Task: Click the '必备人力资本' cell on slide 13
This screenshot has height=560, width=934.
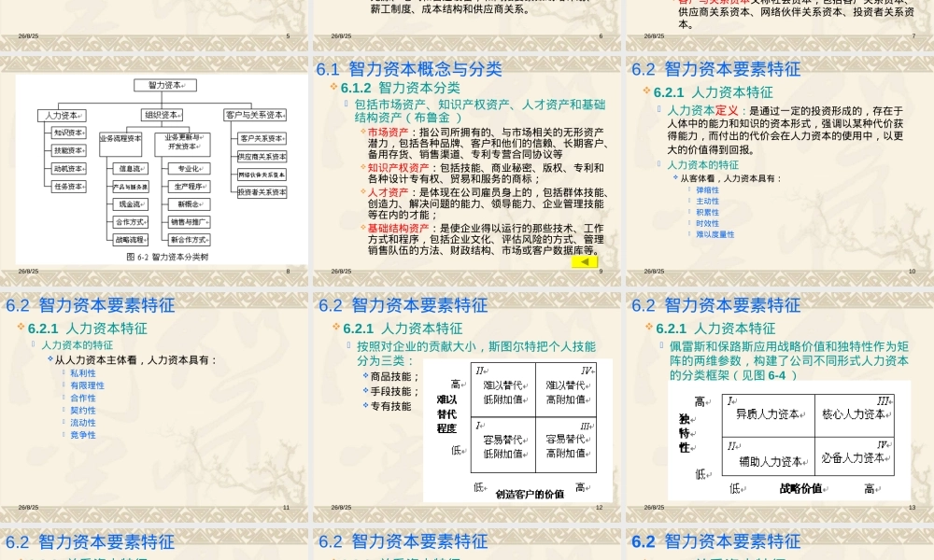Action: click(855, 456)
